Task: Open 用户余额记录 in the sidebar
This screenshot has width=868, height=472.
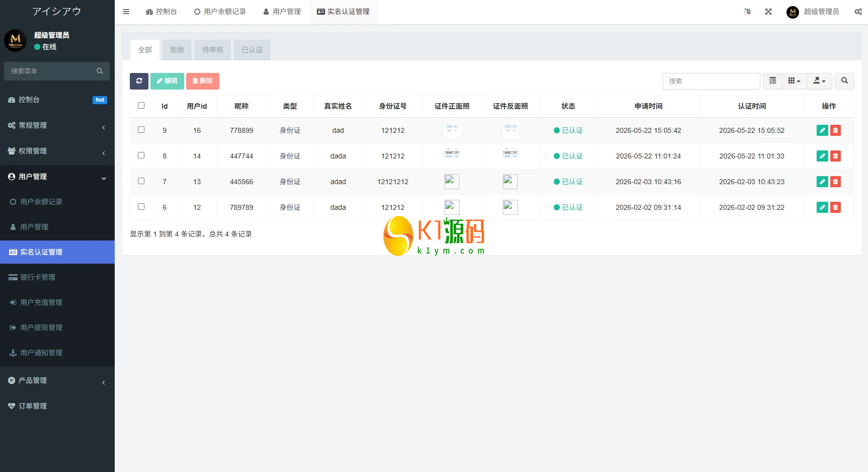Action: pyautogui.click(x=57, y=202)
